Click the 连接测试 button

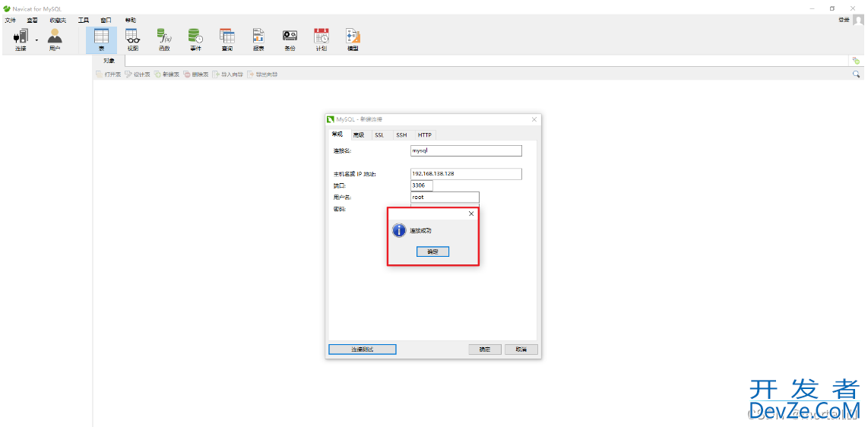tap(363, 350)
